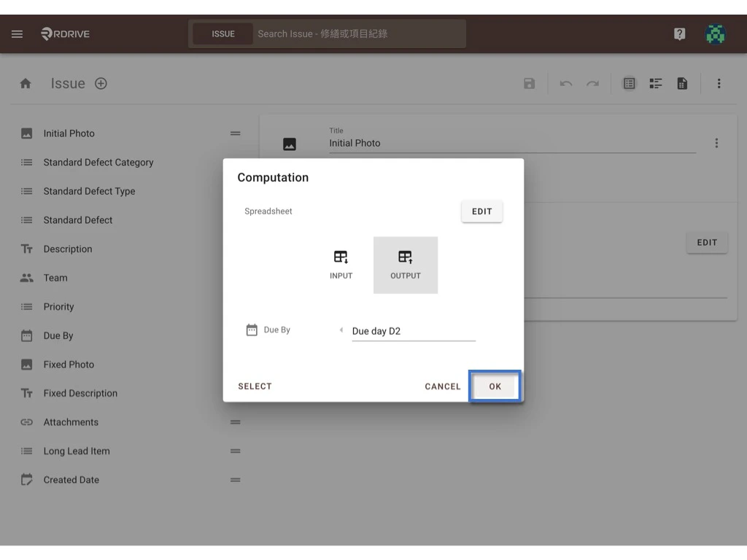The image size is (747, 560).
Task: Click the Issue page heading
Action: (x=68, y=84)
